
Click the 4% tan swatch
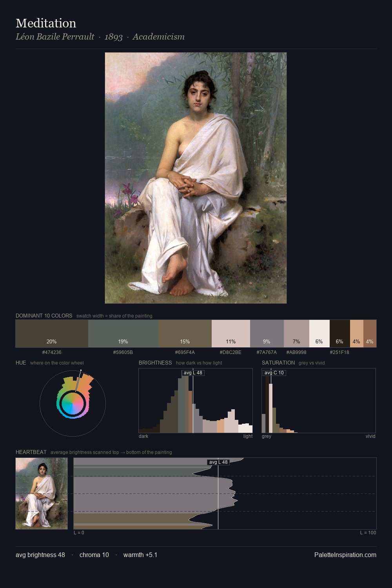[x=357, y=334]
